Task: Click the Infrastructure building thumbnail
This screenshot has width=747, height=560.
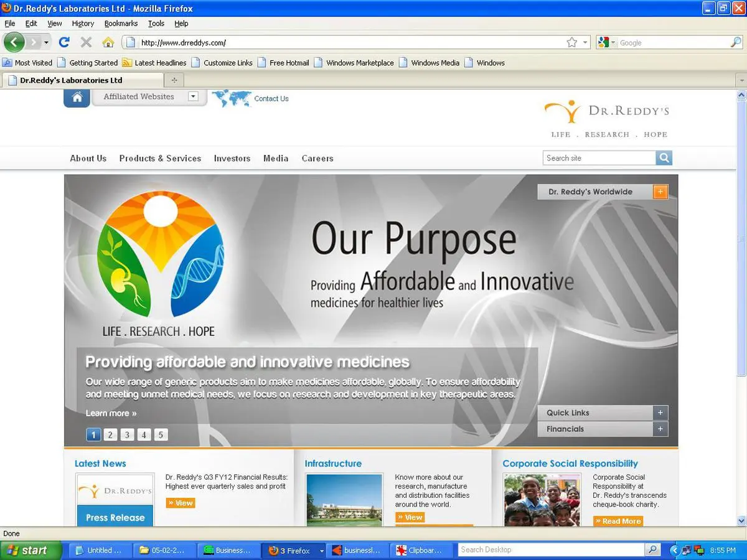Action: 344,500
